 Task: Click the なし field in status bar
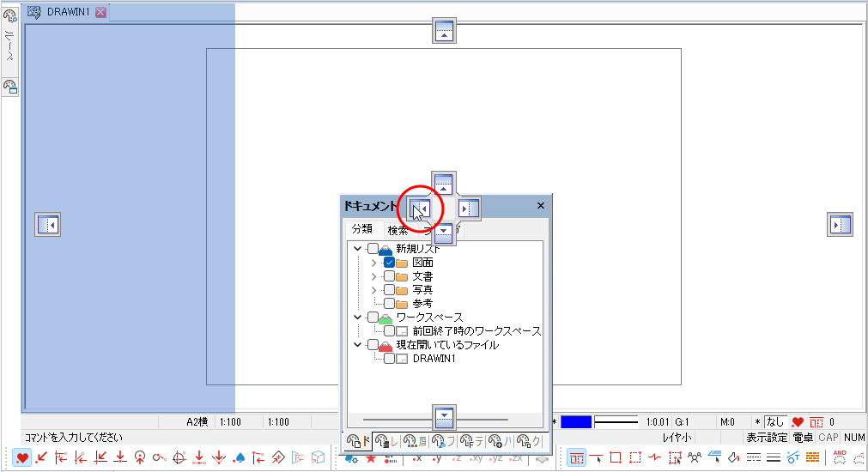click(x=775, y=422)
